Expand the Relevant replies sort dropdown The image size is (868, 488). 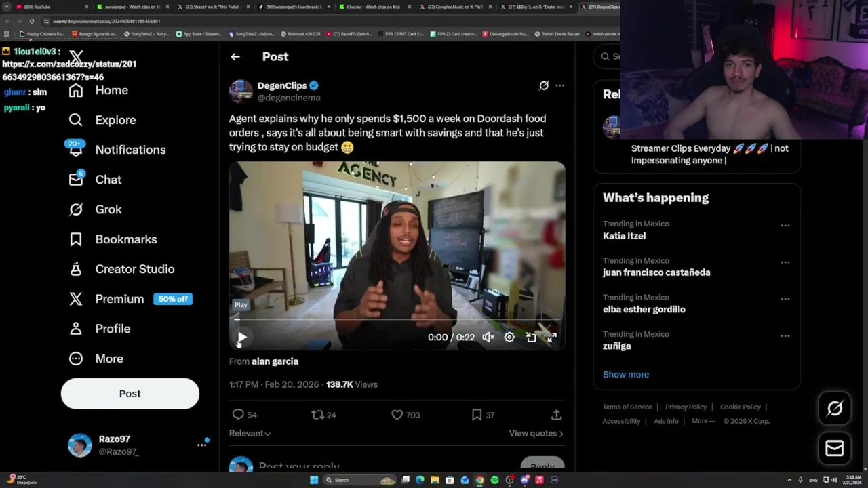[250, 434]
